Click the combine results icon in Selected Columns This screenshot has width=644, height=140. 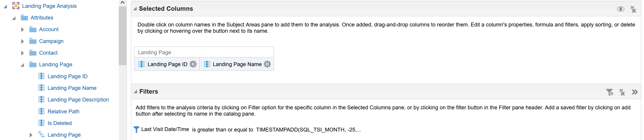620,9
